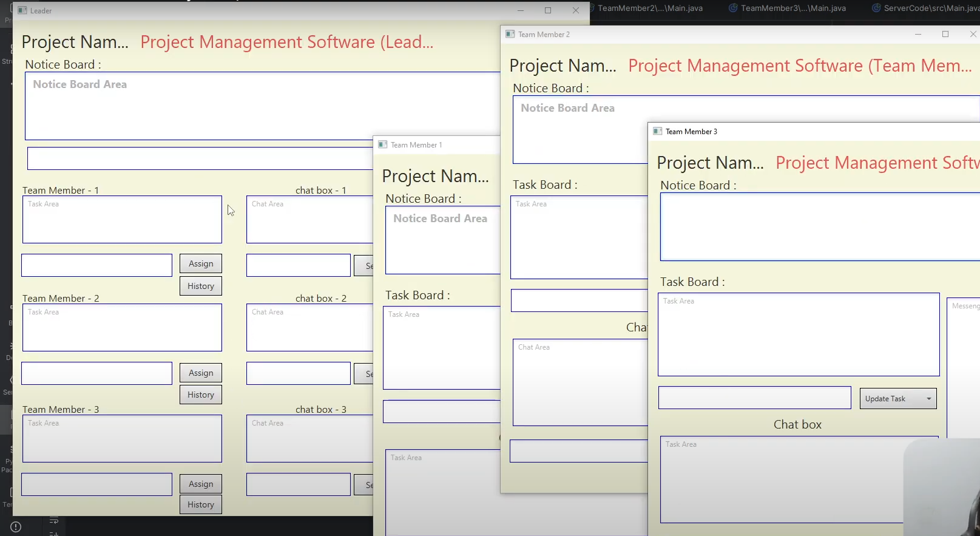This screenshot has width=980, height=536.
Task: Open History for Team Member 1
Action: click(200, 286)
